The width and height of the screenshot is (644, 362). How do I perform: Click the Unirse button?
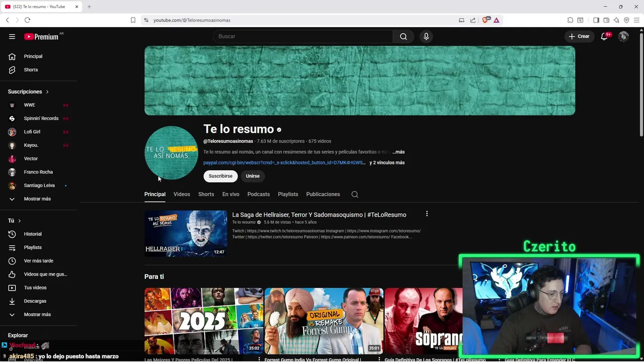(x=253, y=176)
